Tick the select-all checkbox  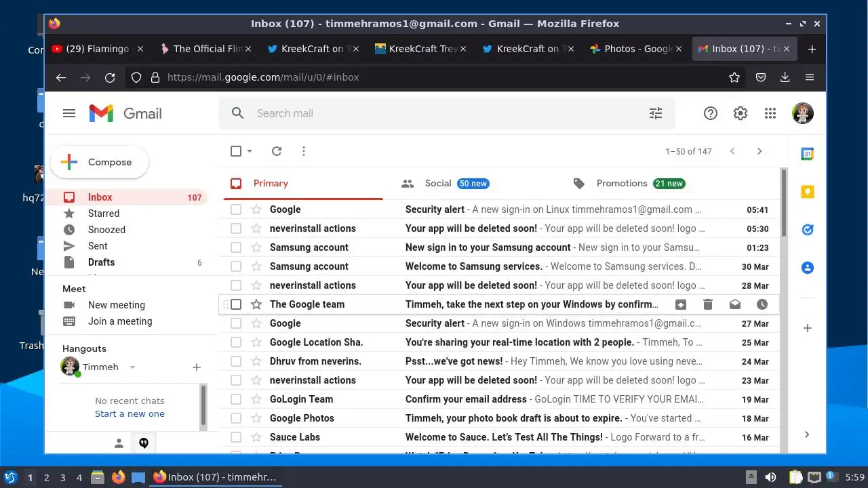coord(236,151)
